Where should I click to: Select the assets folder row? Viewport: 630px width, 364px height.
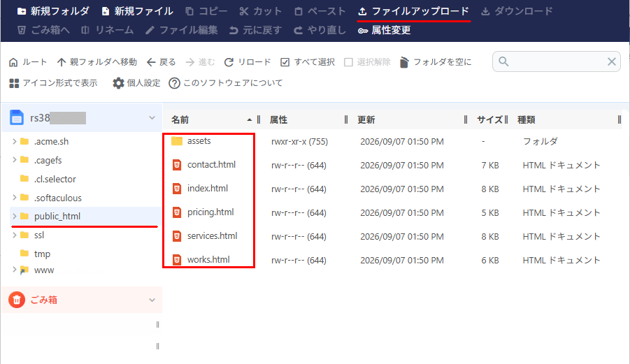(x=392, y=141)
